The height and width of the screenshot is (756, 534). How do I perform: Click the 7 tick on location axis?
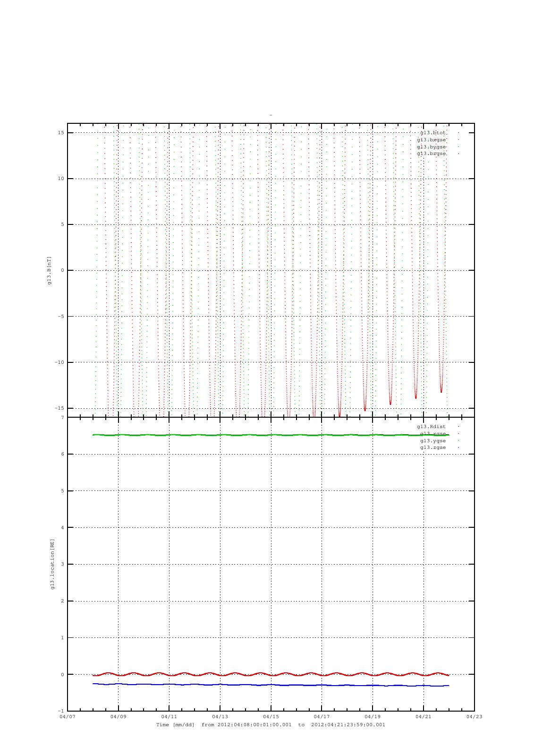(62, 418)
